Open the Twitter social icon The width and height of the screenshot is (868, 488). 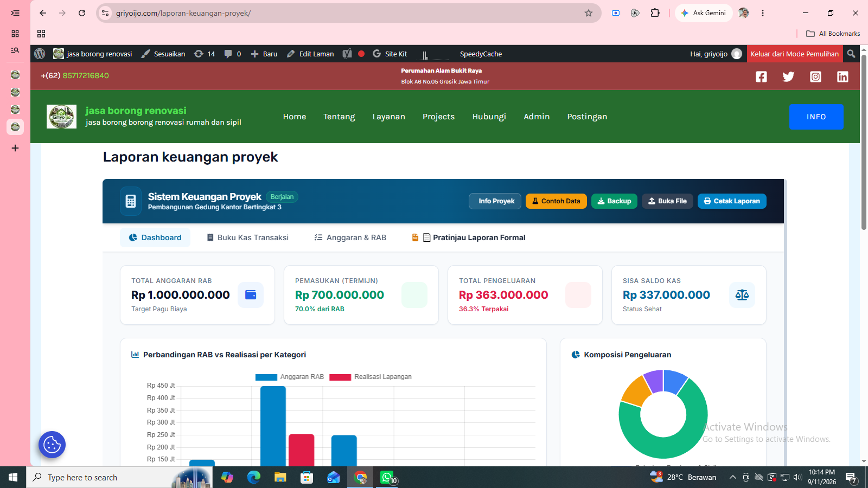coord(788,76)
